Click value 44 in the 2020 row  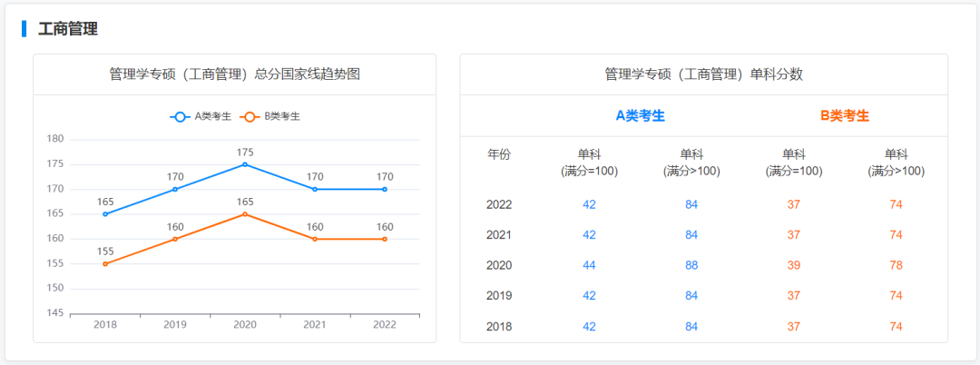[589, 266]
